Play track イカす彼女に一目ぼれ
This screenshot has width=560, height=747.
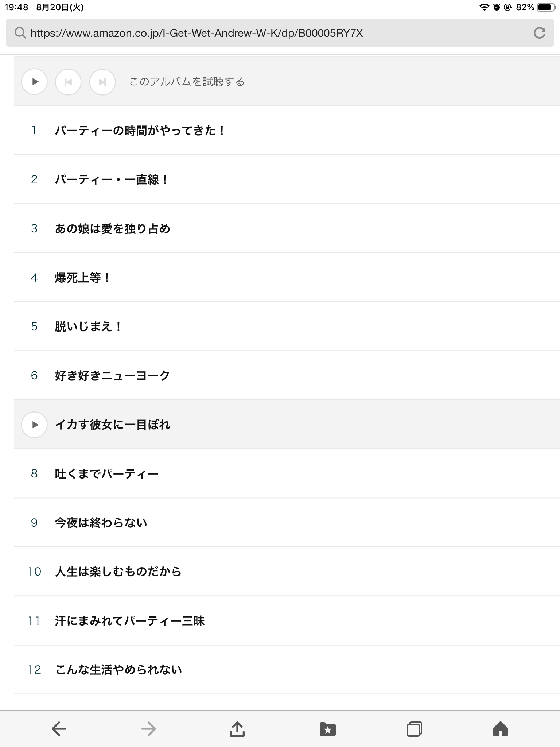[x=34, y=425]
